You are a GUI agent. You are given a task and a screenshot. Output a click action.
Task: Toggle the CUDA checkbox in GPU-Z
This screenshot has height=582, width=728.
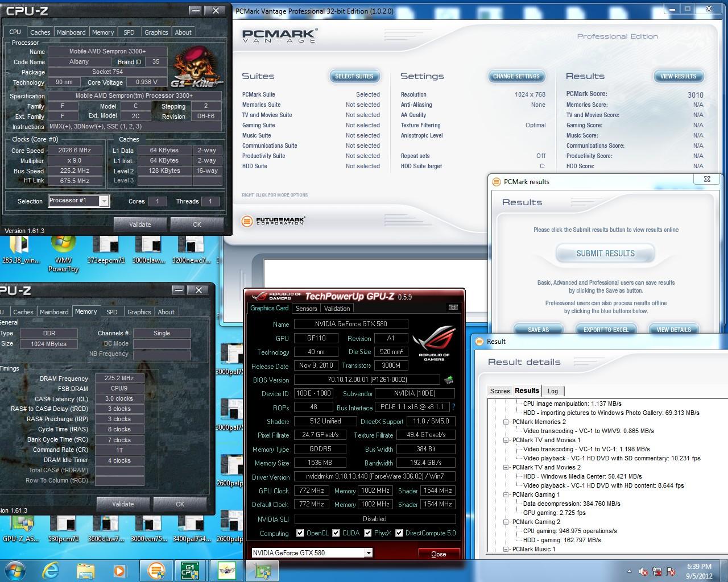click(336, 533)
